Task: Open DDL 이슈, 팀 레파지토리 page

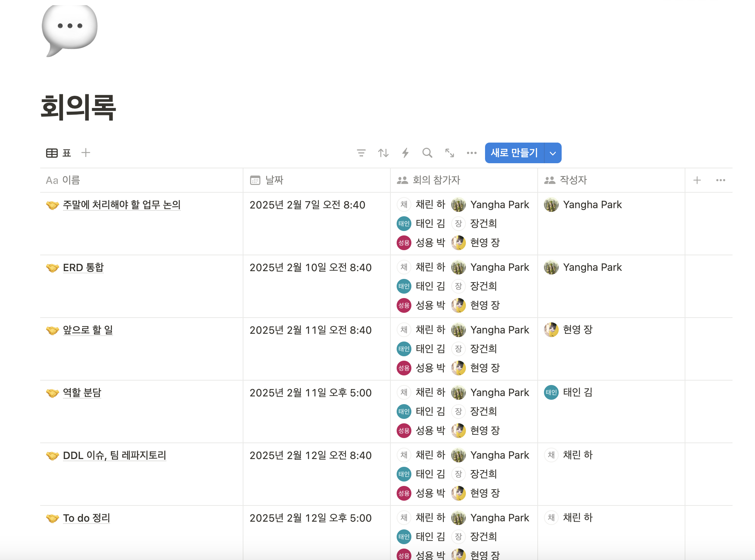Action: pos(115,455)
